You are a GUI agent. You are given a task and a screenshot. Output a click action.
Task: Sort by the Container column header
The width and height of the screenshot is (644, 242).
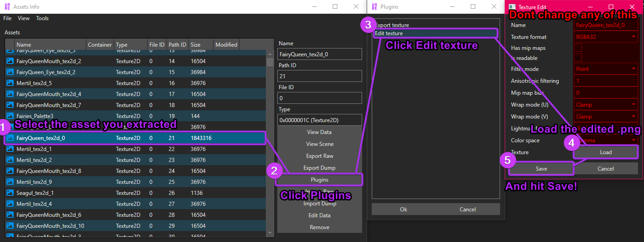(x=100, y=44)
